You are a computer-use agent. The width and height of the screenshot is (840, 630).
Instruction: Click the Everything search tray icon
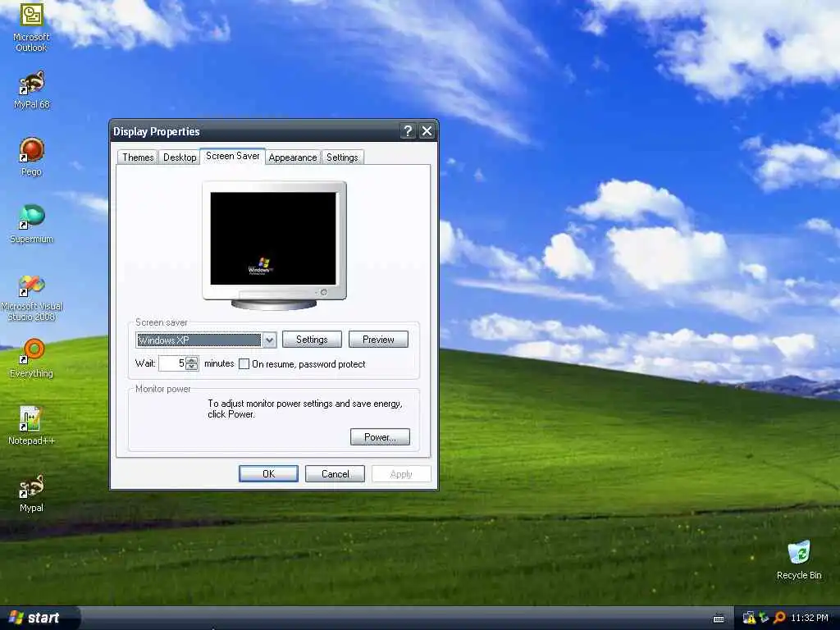(x=779, y=619)
